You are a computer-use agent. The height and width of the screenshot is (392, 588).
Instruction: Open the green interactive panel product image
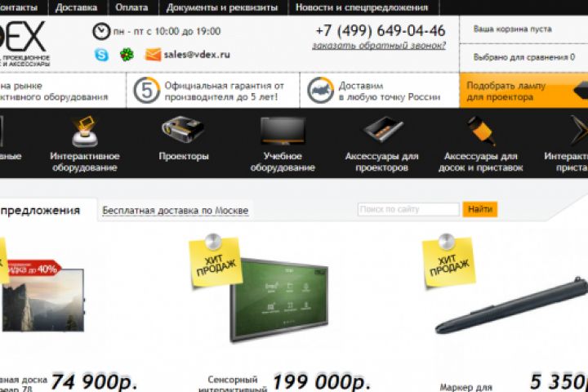tap(279, 300)
